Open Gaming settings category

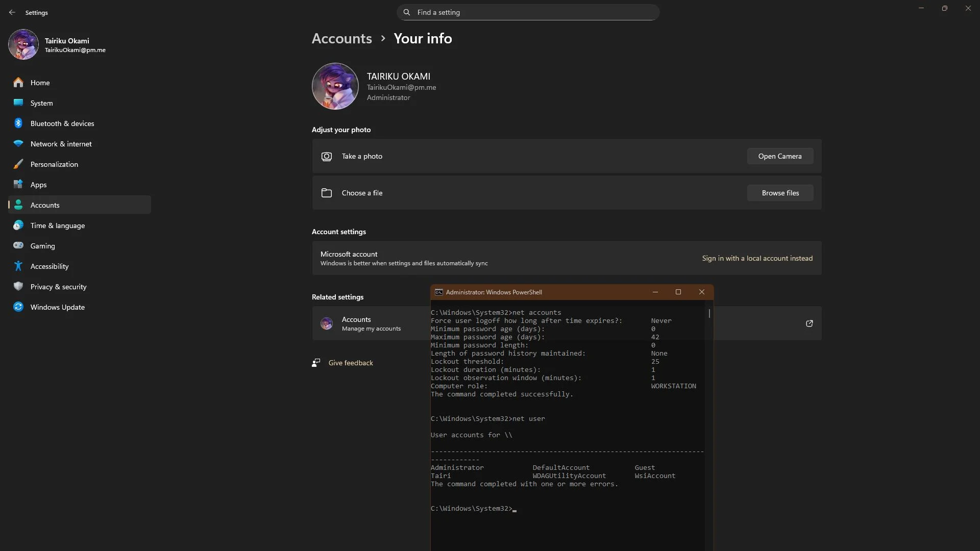point(80,246)
